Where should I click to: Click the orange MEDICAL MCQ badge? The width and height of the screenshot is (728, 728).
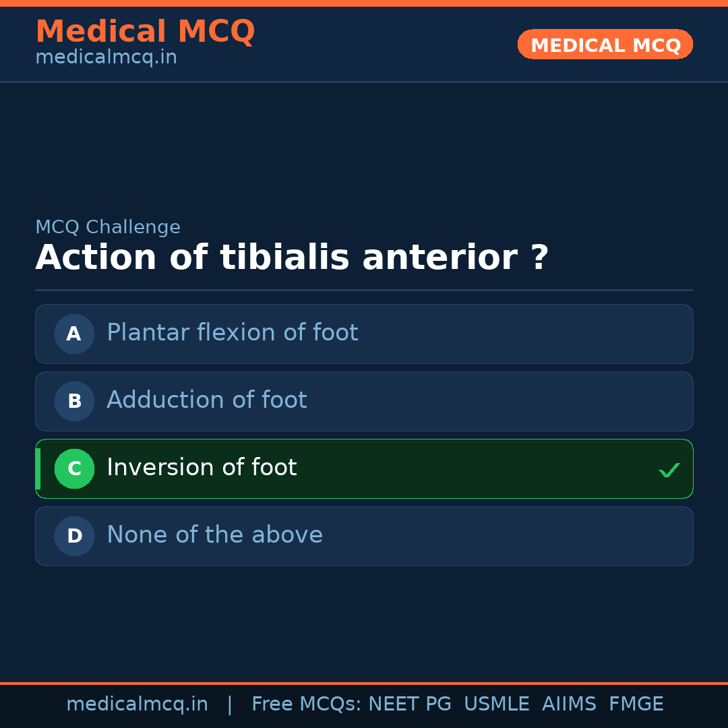click(x=605, y=44)
